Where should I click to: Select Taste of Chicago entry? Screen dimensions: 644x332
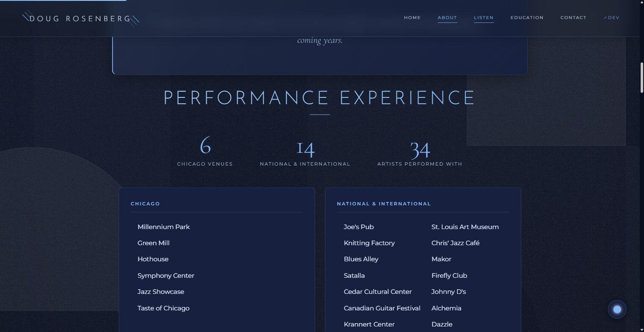point(163,308)
